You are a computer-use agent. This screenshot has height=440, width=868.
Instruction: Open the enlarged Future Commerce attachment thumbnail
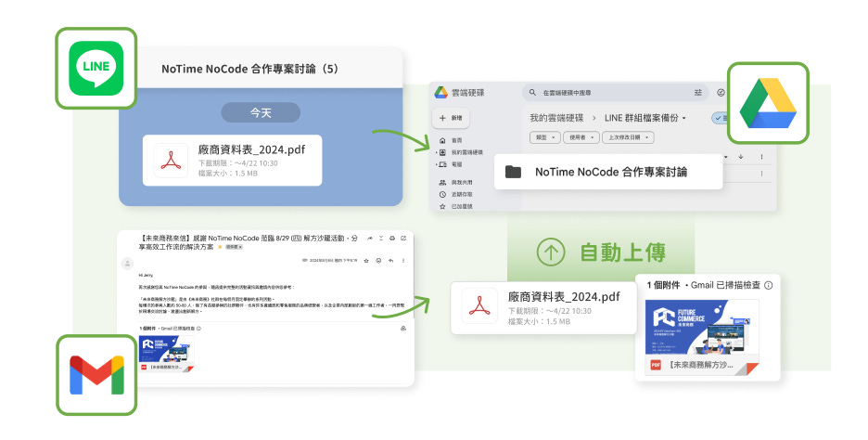click(702, 337)
